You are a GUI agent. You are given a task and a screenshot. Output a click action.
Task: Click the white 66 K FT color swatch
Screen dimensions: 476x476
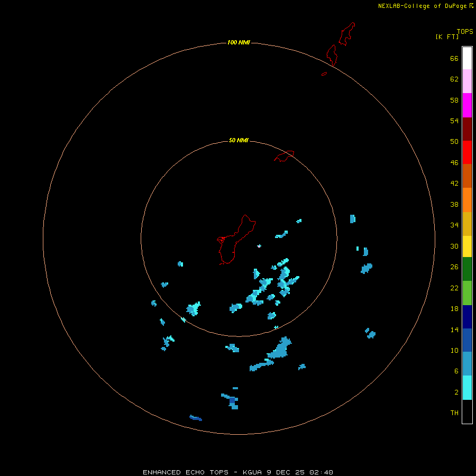pos(467,58)
